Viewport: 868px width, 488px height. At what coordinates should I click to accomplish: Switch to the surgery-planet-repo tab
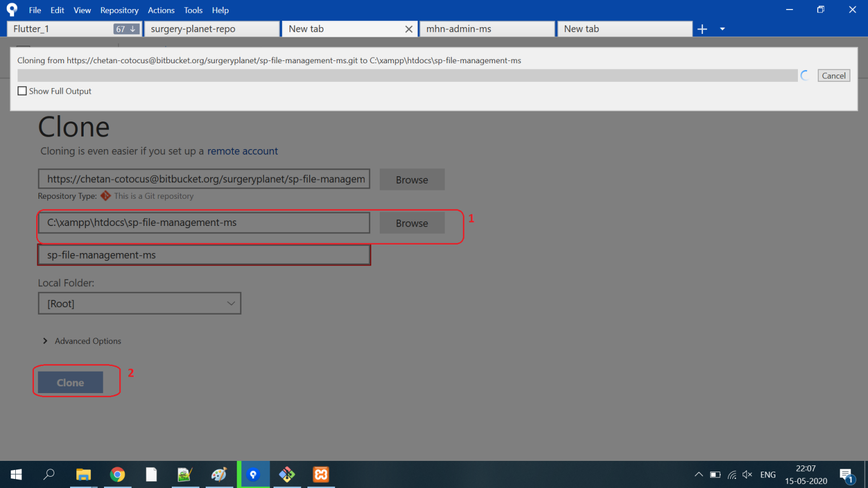(212, 29)
